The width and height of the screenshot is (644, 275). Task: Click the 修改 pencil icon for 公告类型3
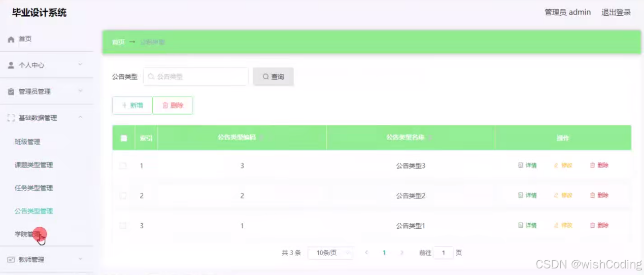pos(556,165)
